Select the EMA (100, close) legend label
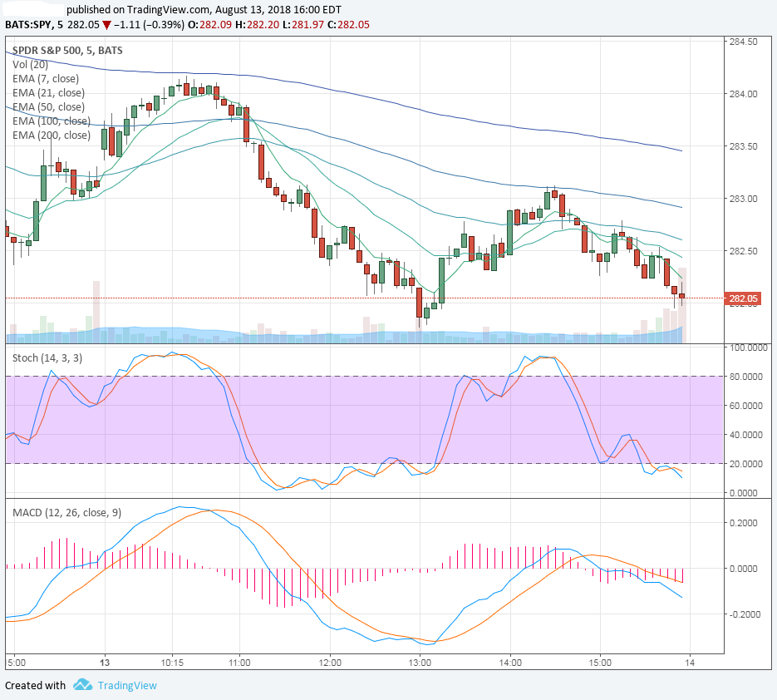This screenshot has height=700, width=777. 52,121
